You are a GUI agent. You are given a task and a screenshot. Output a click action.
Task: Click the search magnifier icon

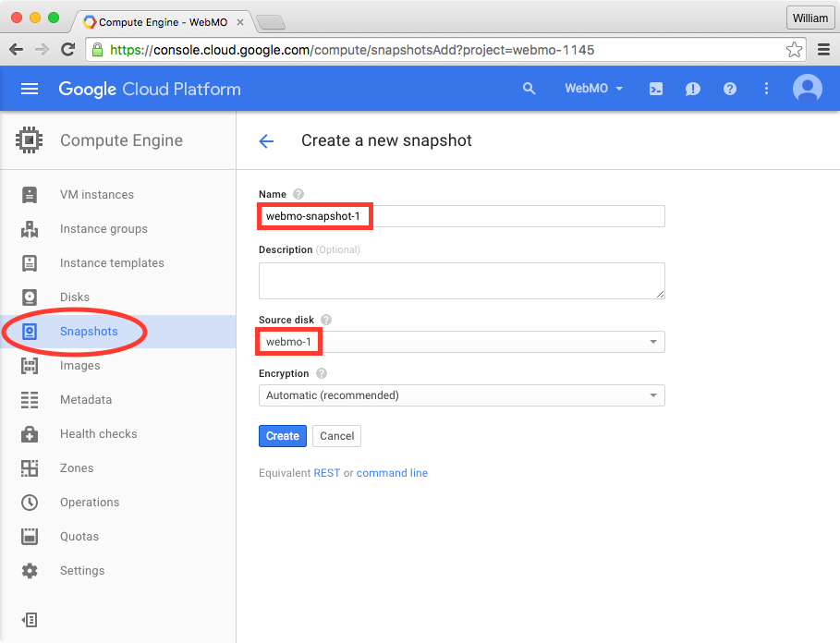pos(529,89)
